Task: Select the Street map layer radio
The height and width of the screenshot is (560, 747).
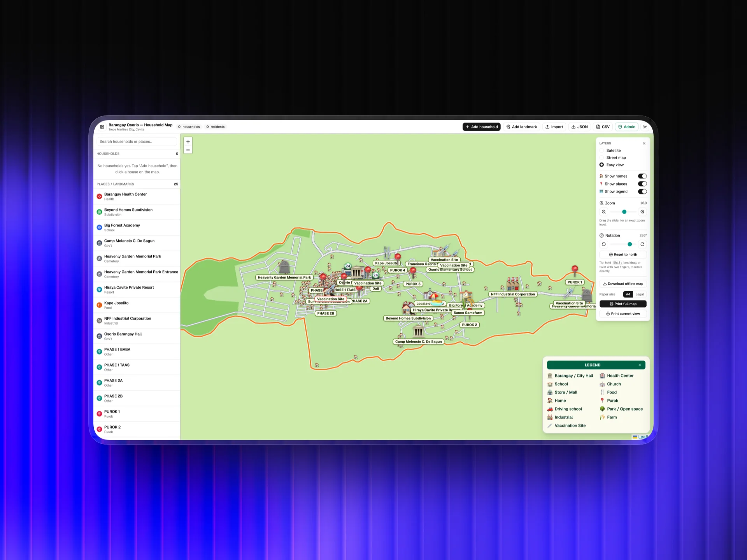Action: (601, 158)
